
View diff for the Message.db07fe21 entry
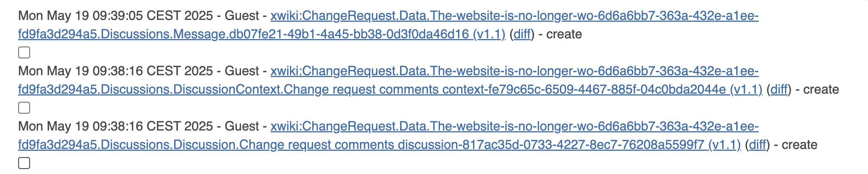[x=522, y=34]
